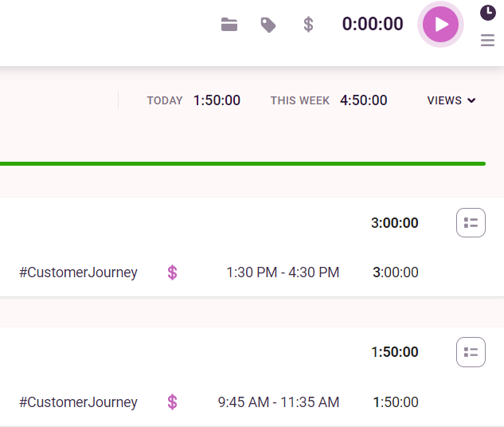Click the 0:00:00 timer display
This screenshot has width=504, height=427.
[373, 24]
